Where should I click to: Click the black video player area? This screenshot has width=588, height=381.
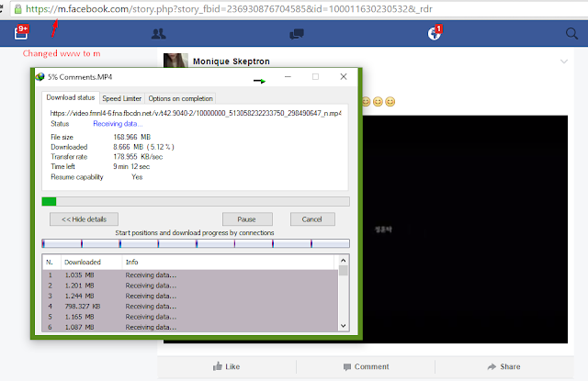click(x=465, y=229)
